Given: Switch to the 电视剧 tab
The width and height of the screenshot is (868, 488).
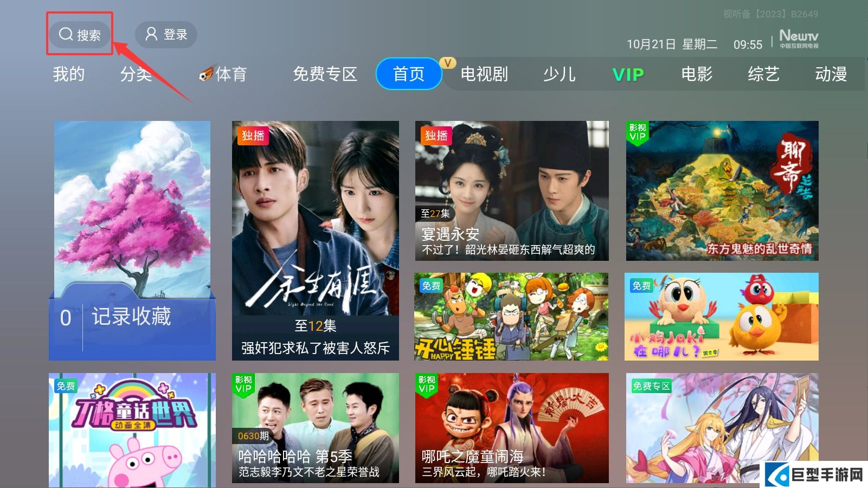Looking at the screenshot, I should click(484, 74).
